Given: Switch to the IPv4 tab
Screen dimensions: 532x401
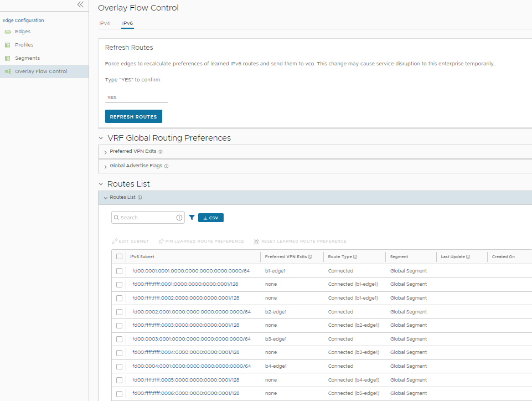Looking at the screenshot, I should (x=104, y=23).
